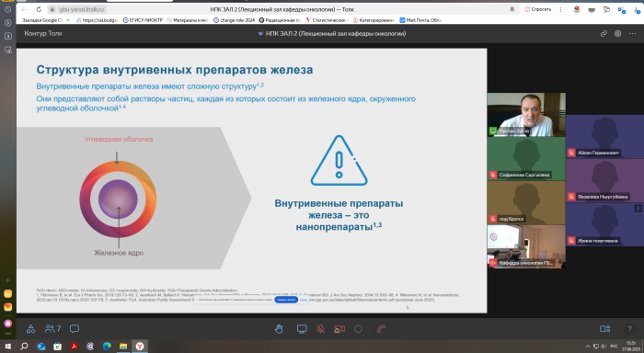Screen dimensions: 644x353
Task: Change the video layout view
Action: click(x=605, y=329)
